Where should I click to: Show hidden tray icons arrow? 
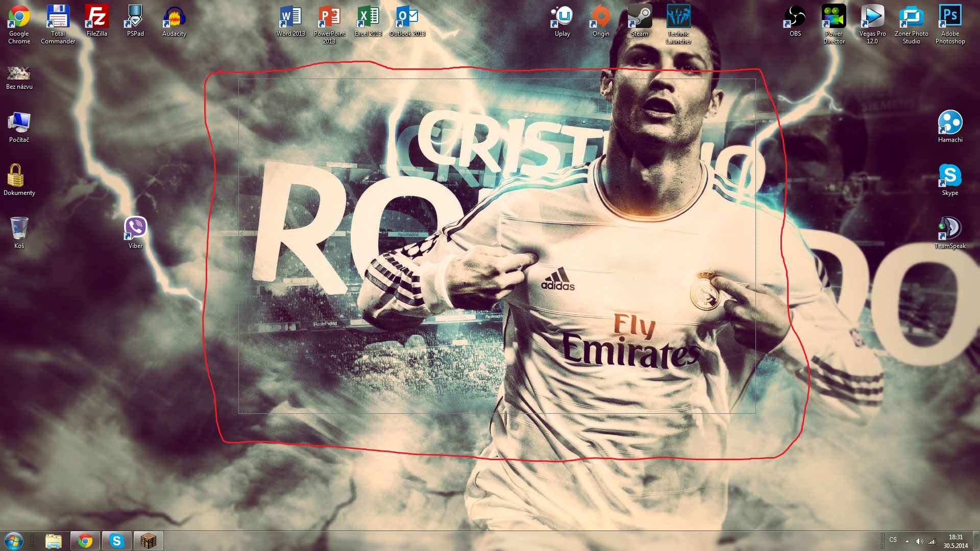pos(907,541)
